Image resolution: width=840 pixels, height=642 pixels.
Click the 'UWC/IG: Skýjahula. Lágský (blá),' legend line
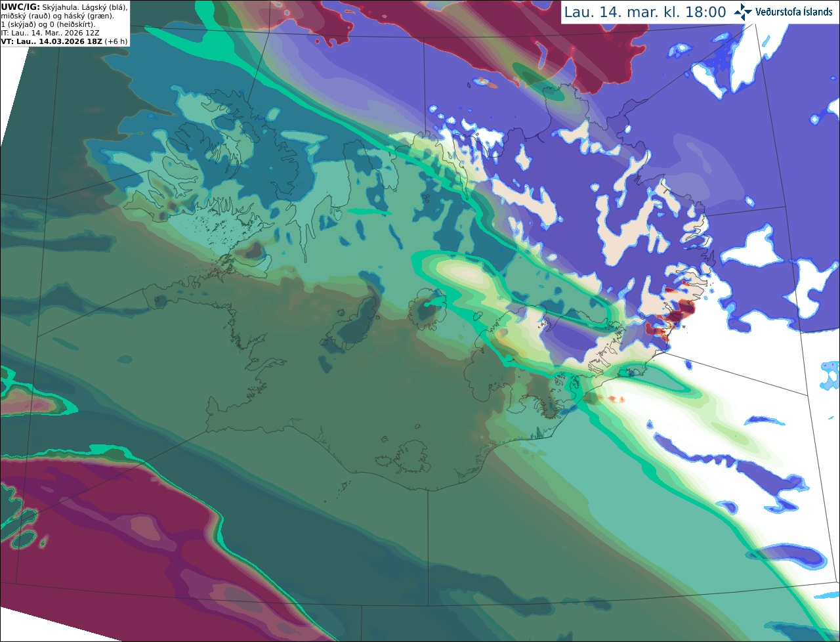(x=64, y=7)
